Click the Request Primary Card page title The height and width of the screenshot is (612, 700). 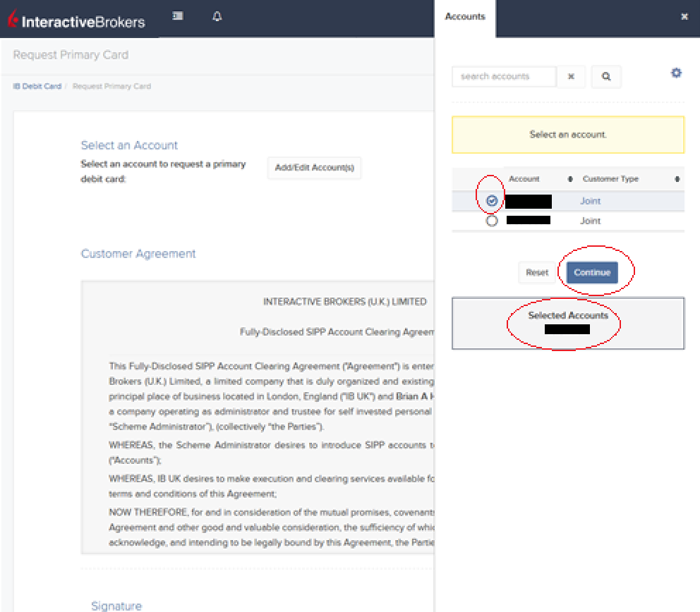pyautogui.click(x=71, y=55)
